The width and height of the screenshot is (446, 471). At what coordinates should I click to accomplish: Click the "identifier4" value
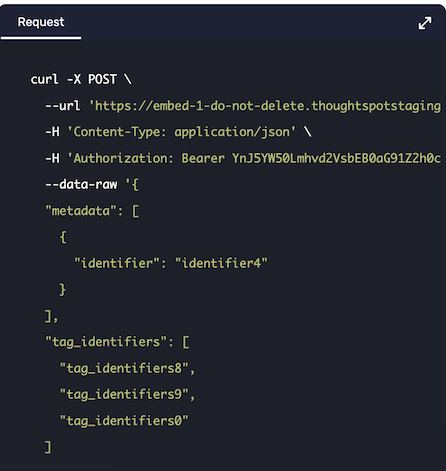point(221,263)
